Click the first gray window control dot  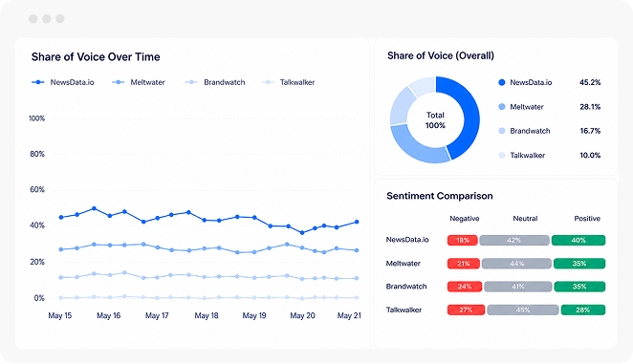(x=33, y=18)
